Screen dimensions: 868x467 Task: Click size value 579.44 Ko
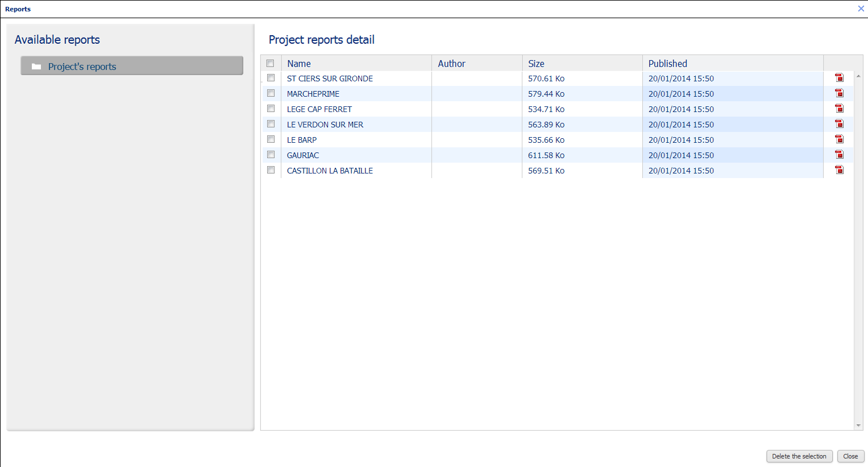pyautogui.click(x=546, y=94)
